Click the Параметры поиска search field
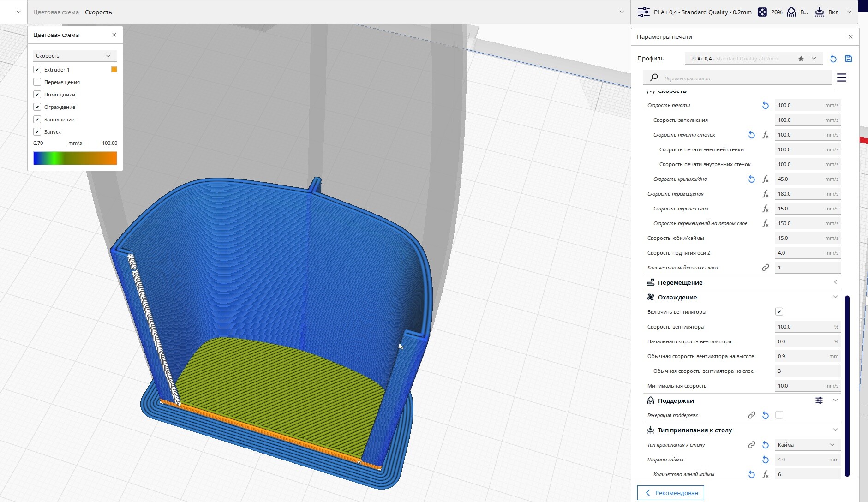This screenshot has height=502, width=868. coord(743,78)
